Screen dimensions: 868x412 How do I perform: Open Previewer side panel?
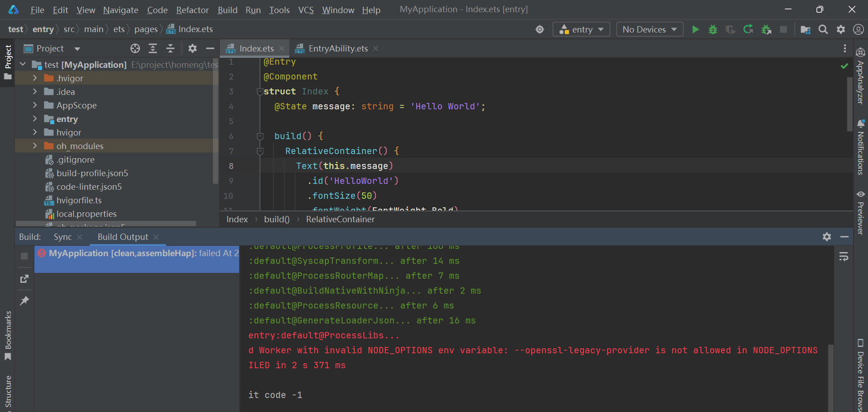(860, 212)
